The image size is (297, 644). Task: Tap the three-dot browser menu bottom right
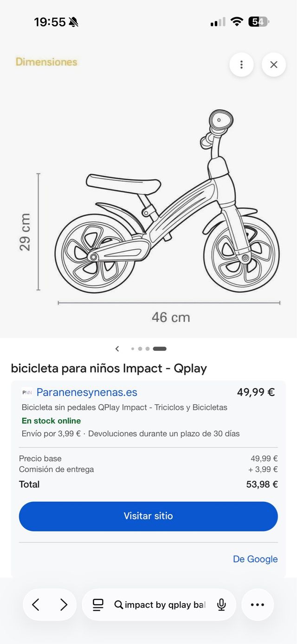[258, 605]
